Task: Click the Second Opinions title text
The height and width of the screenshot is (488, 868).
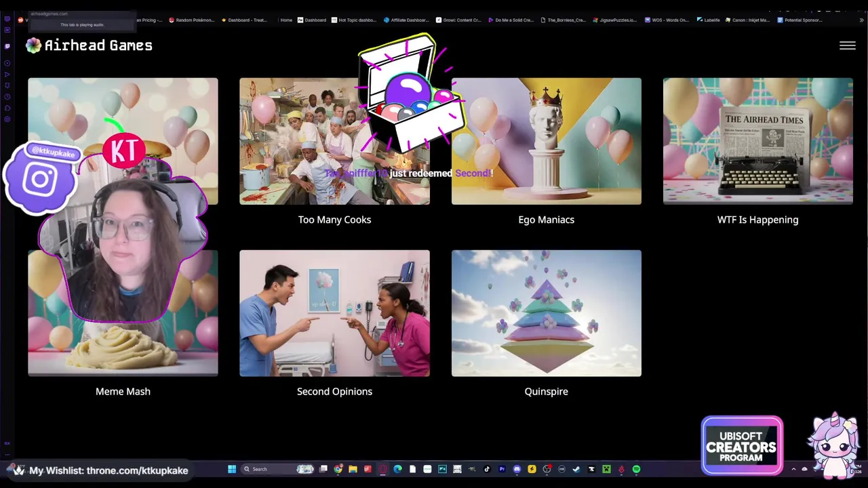Action: point(334,391)
